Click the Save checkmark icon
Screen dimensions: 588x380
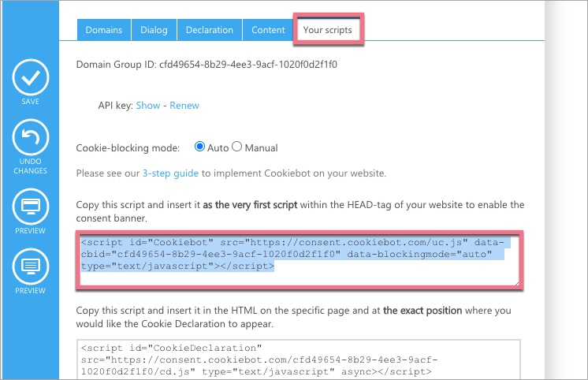(x=31, y=76)
